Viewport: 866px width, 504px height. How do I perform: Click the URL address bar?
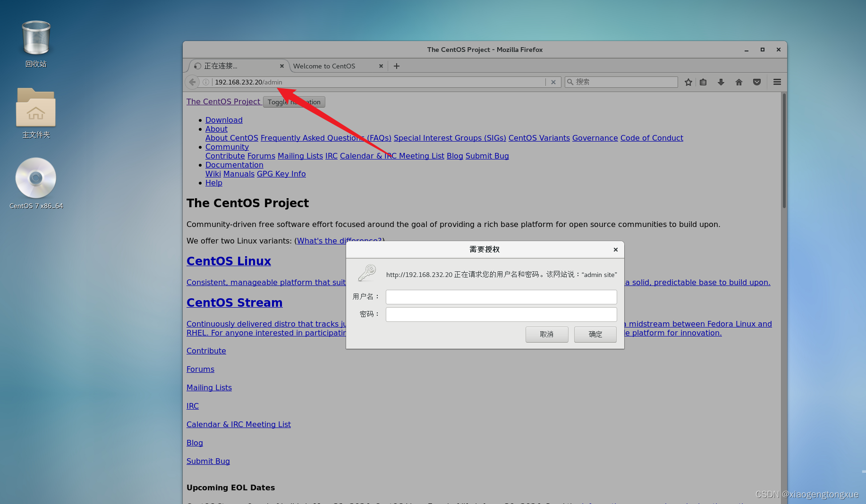point(378,82)
